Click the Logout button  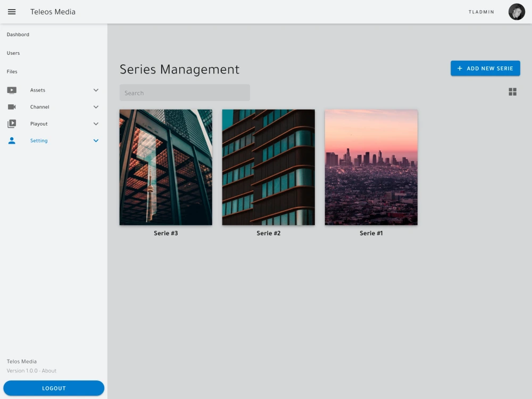pyautogui.click(x=54, y=388)
